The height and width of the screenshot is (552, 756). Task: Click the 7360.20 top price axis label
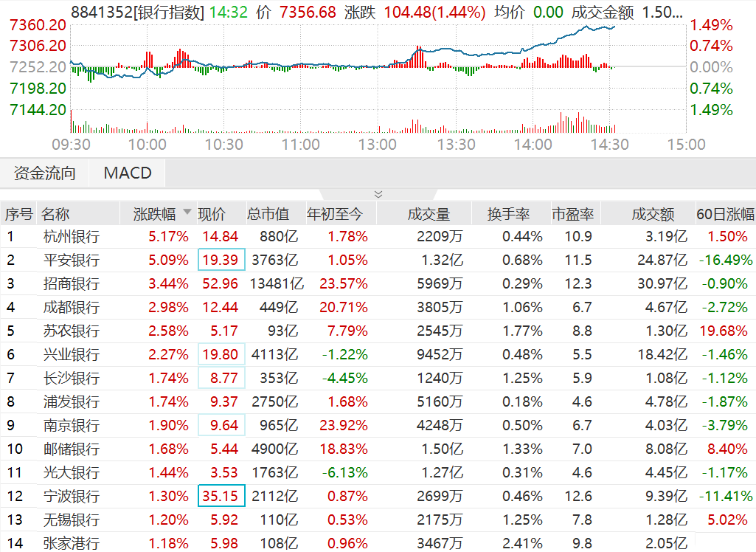tap(38, 24)
